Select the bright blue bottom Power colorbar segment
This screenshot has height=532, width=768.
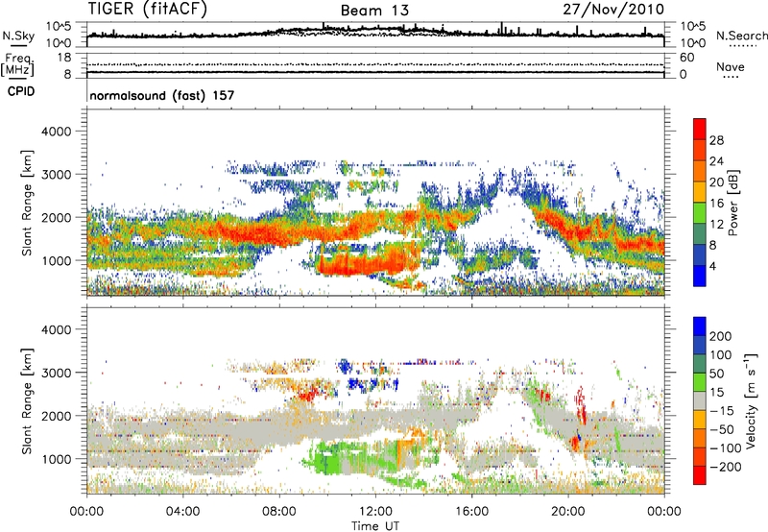coord(700,276)
